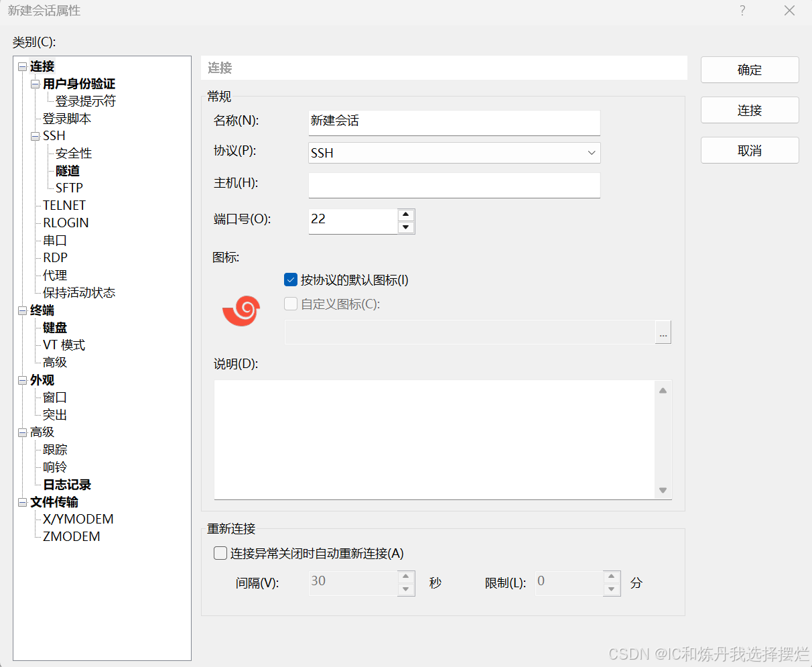This screenshot has width=812, height=667.
Task: Select 响铃 in the category tree
Action: tap(55, 467)
